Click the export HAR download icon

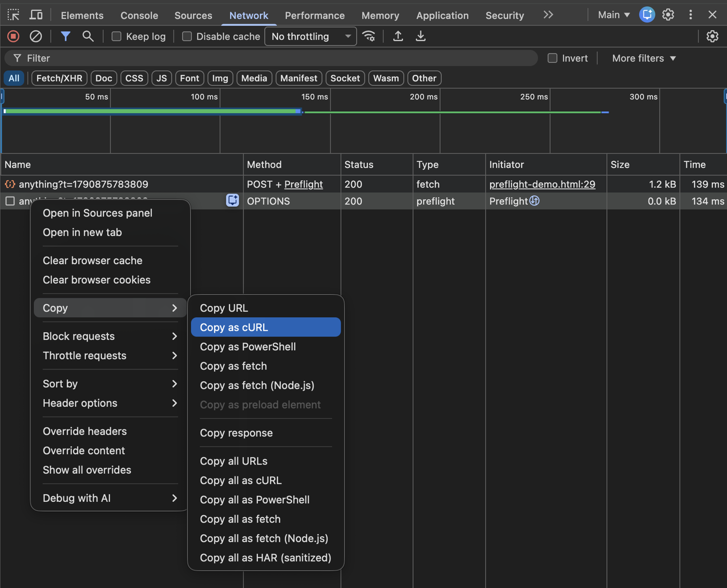[x=421, y=36]
